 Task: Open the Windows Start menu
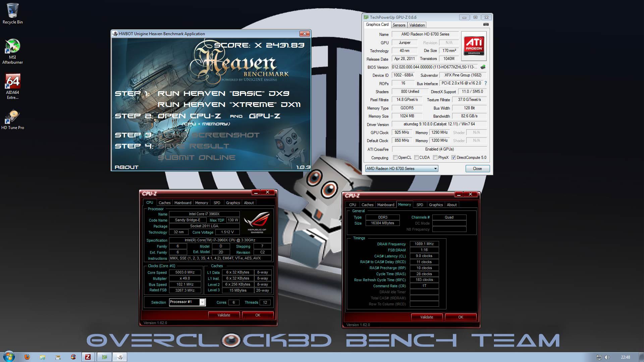point(9,356)
